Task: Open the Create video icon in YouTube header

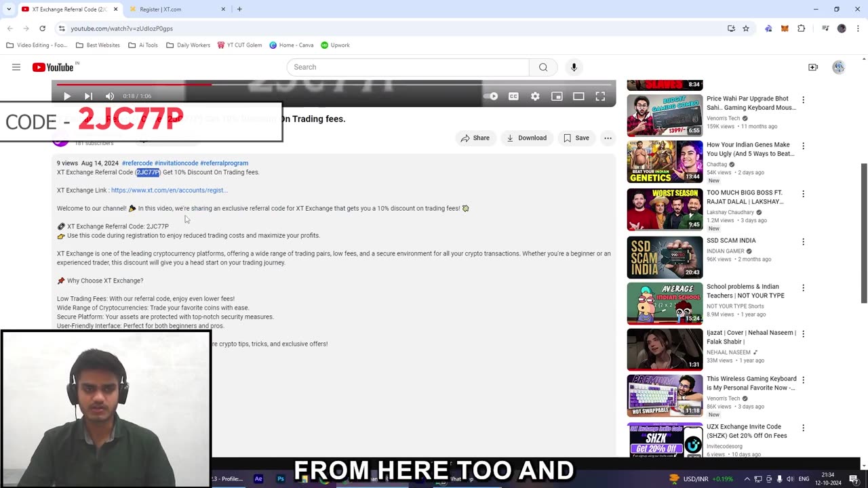Action: (x=813, y=67)
